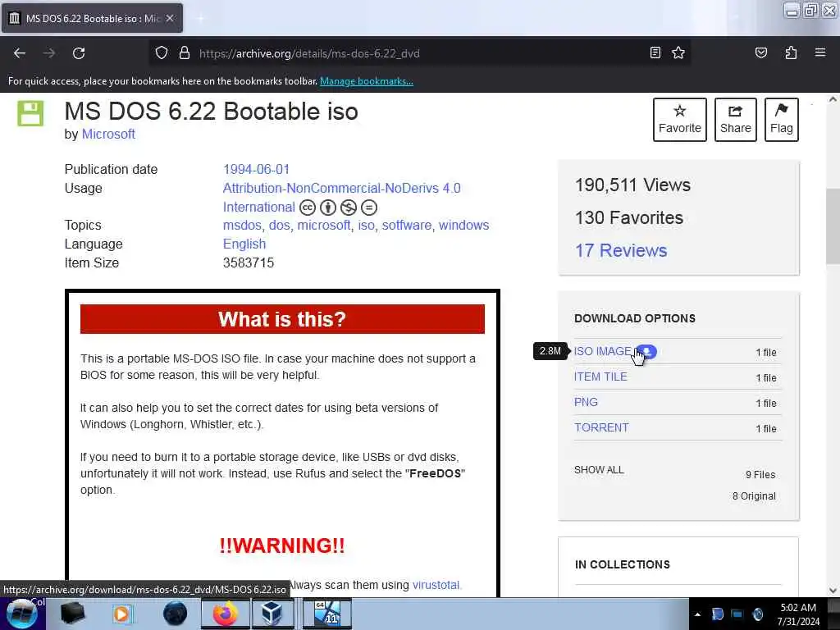Open the ITEM TILE download link

(x=600, y=377)
